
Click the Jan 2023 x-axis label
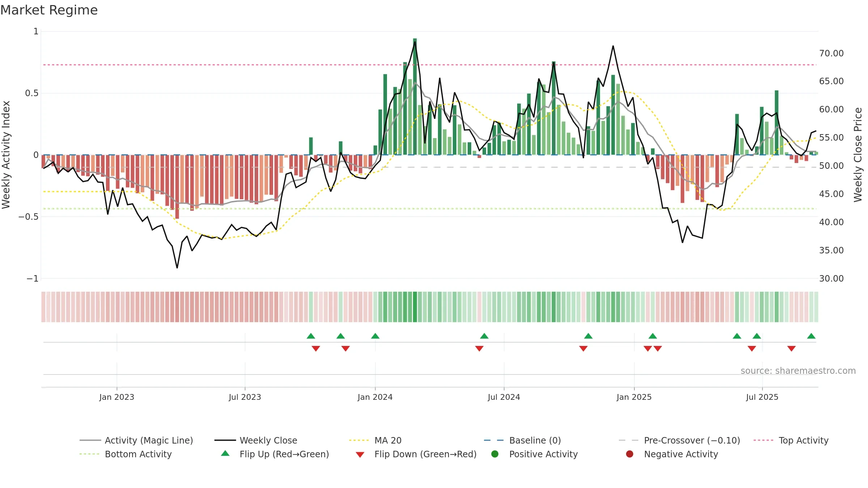pos(117,397)
